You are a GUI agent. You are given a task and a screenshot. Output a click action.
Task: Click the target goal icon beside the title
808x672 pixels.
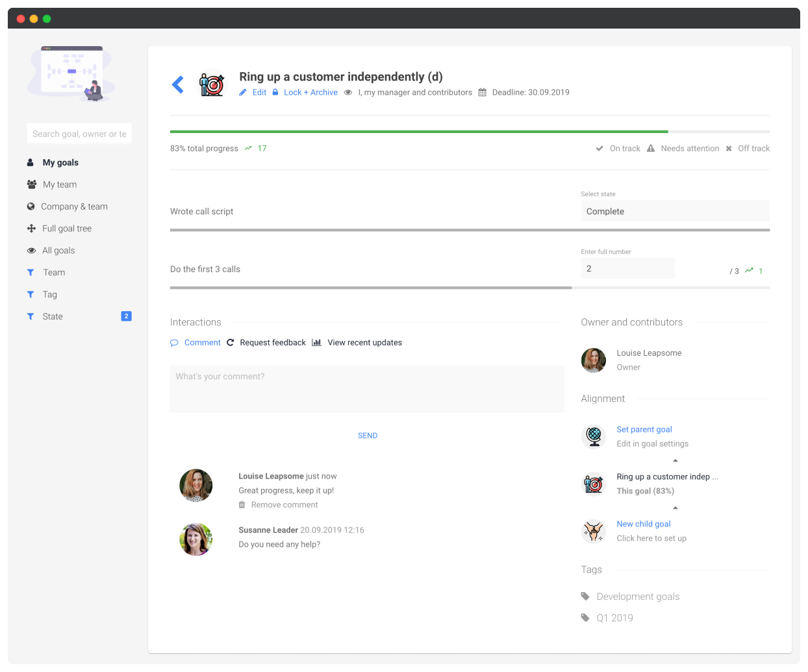pos(212,84)
